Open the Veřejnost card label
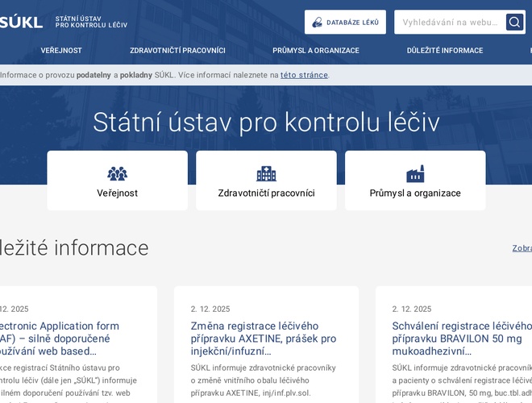This screenshot has height=403, width=532. tap(117, 193)
